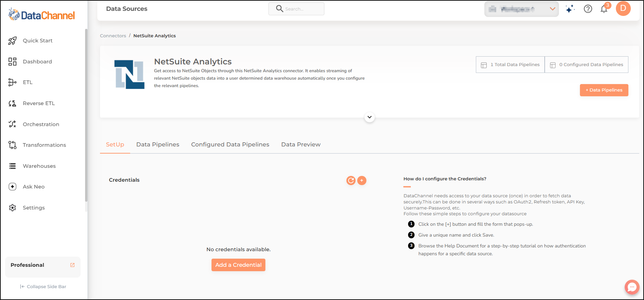Click the Data Sources page title
Screen dimensions: 644x300
(127, 9)
